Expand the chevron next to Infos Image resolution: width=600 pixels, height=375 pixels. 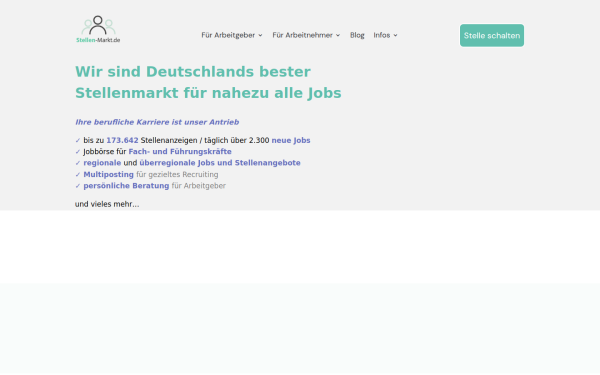395,35
